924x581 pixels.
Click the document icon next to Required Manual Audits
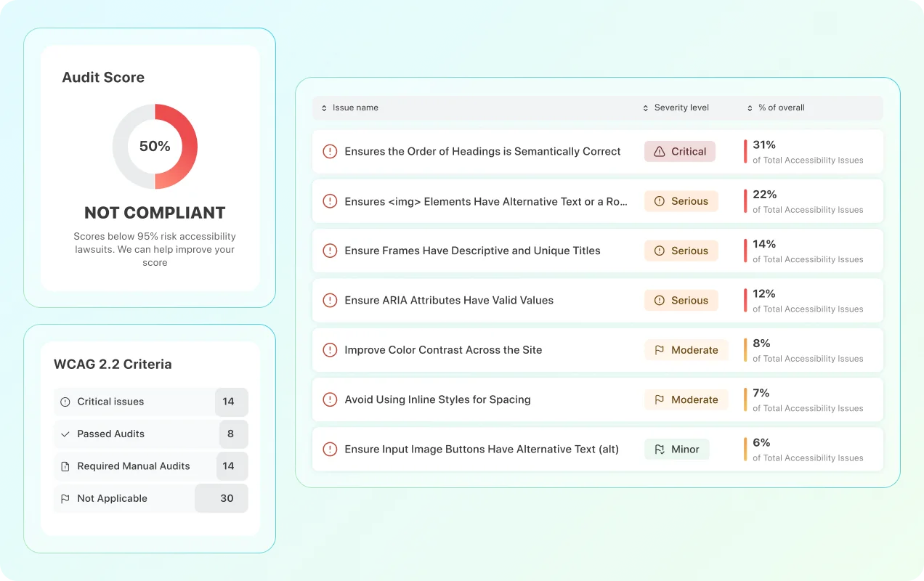pyautogui.click(x=65, y=466)
